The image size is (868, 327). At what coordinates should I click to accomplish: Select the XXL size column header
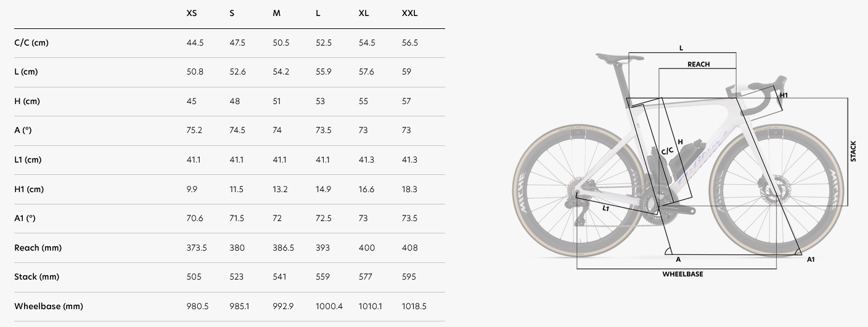(409, 13)
